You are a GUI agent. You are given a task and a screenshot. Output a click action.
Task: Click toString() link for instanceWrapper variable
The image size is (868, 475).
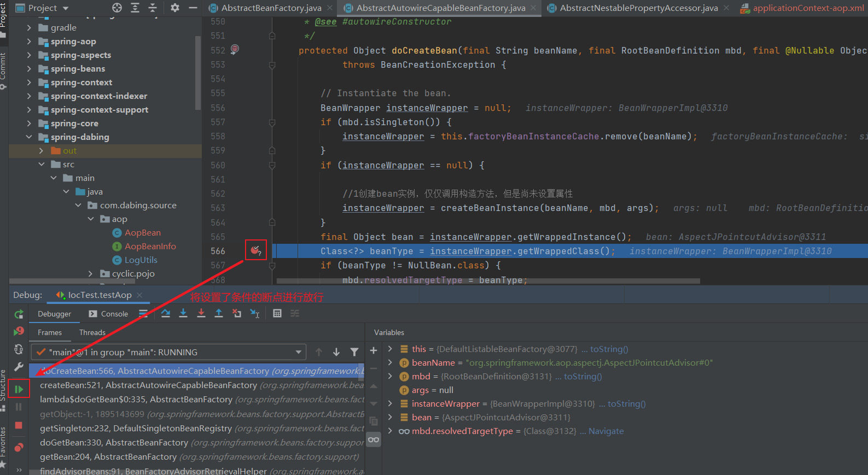pos(627,403)
